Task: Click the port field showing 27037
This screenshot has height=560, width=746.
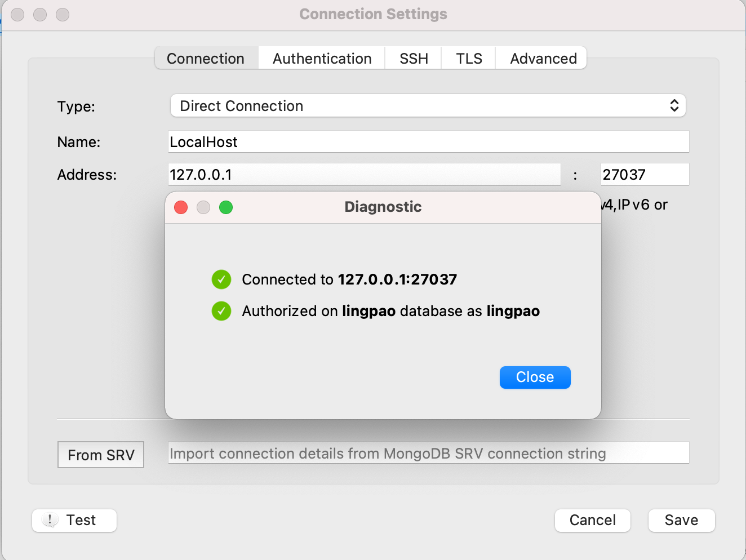Action: pos(645,174)
